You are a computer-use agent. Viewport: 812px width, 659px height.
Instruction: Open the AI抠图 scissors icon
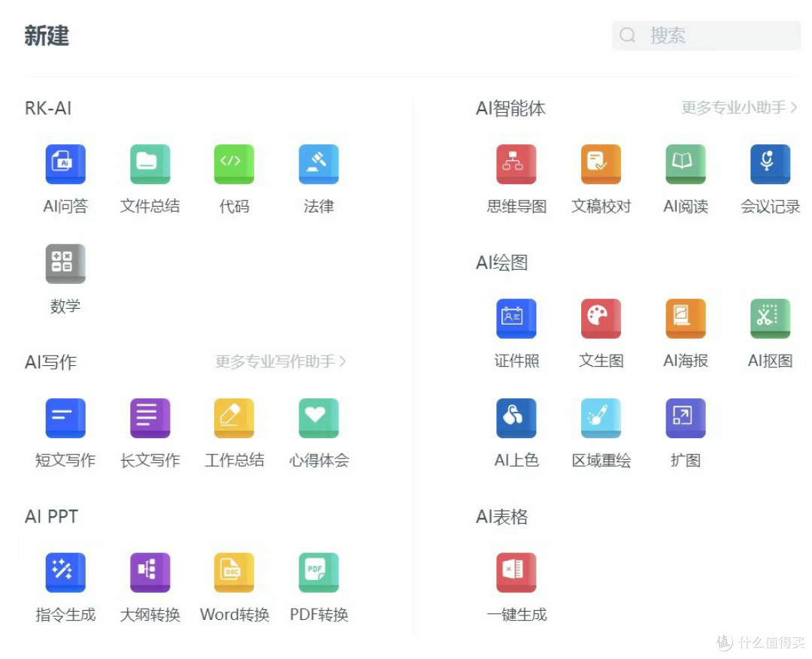(x=770, y=319)
